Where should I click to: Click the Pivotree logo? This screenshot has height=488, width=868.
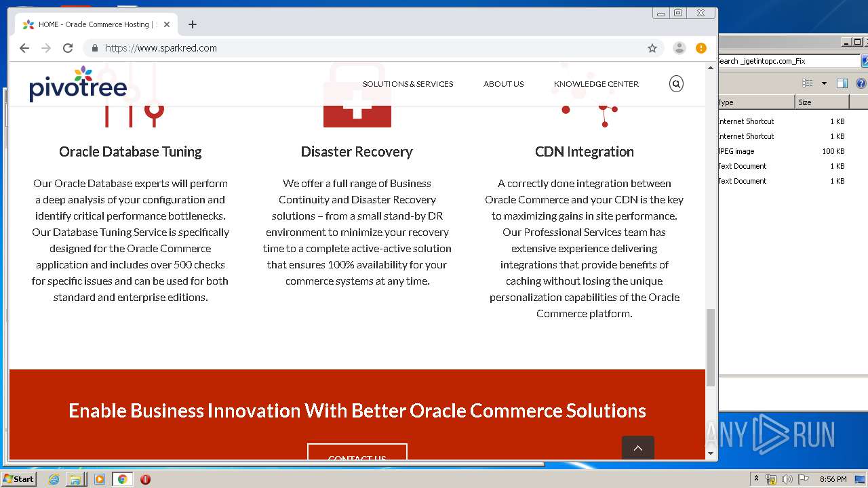(78, 84)
